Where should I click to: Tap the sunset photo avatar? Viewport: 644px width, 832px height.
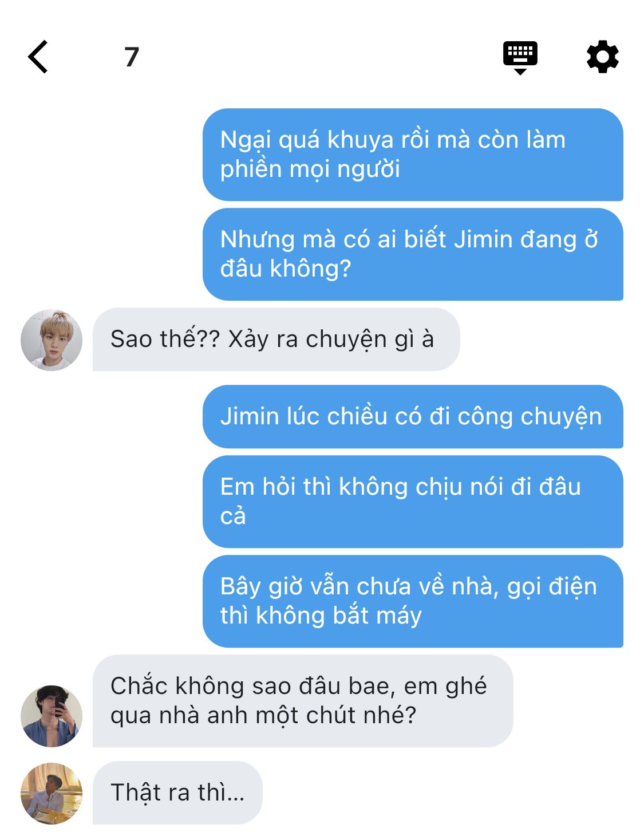(x=52, y=793)
